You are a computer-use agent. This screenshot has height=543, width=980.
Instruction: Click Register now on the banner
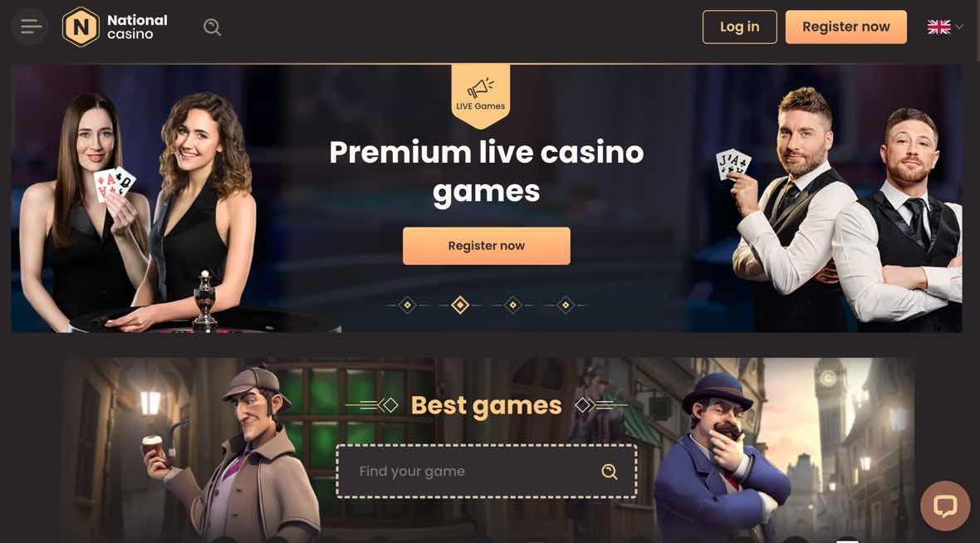[486, 246]
